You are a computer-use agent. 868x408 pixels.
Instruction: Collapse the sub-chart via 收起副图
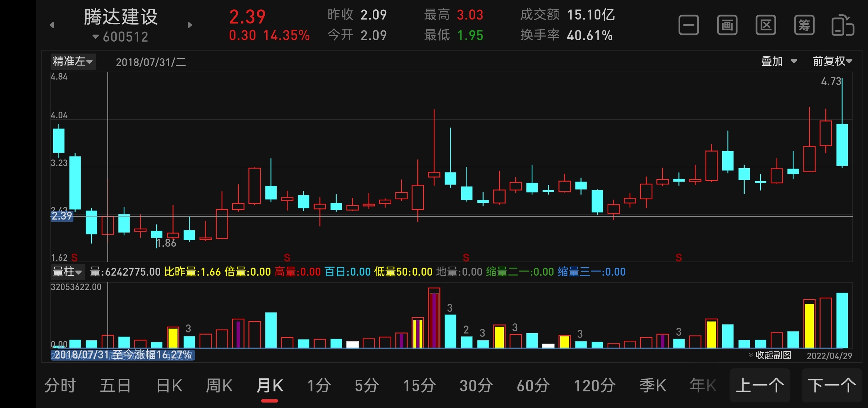click(x=770, y=355)
